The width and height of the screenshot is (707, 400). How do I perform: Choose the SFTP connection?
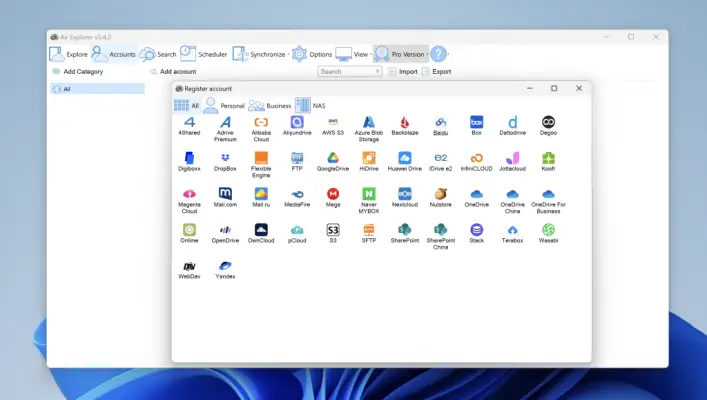369,234
